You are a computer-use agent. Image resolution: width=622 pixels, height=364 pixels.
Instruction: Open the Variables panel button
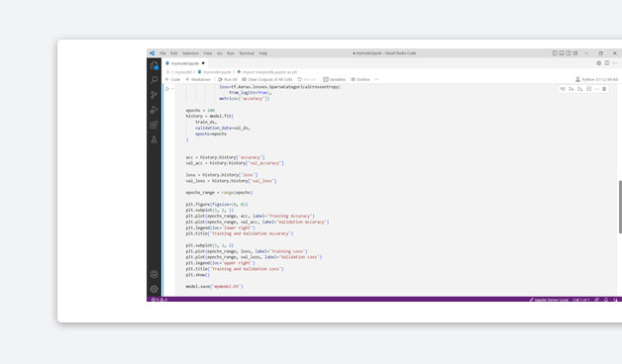(x=335, y=79)
